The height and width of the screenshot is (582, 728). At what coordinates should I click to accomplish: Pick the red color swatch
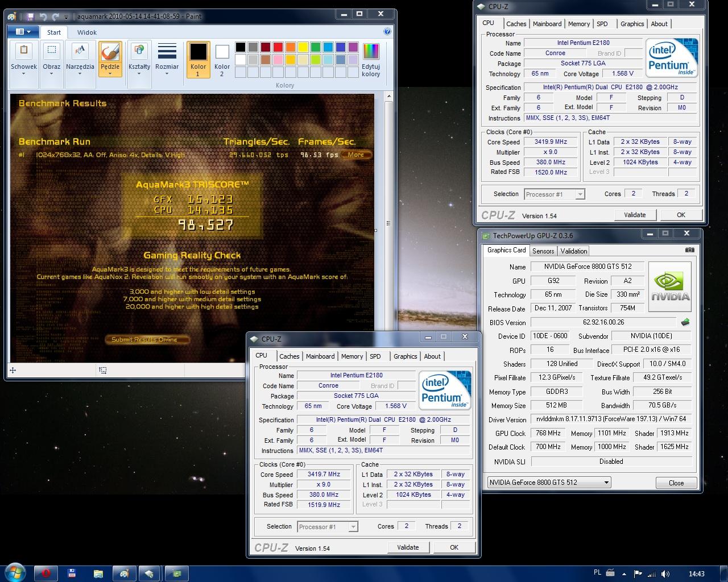click(x=278, y=47)
